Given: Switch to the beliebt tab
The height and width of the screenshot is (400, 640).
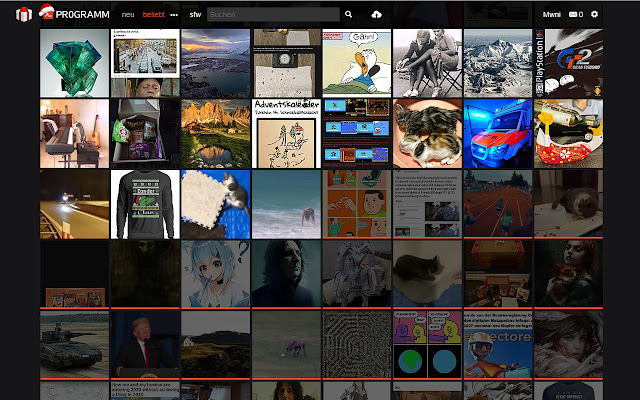Looking at the screenshot, I should point(153,14).
